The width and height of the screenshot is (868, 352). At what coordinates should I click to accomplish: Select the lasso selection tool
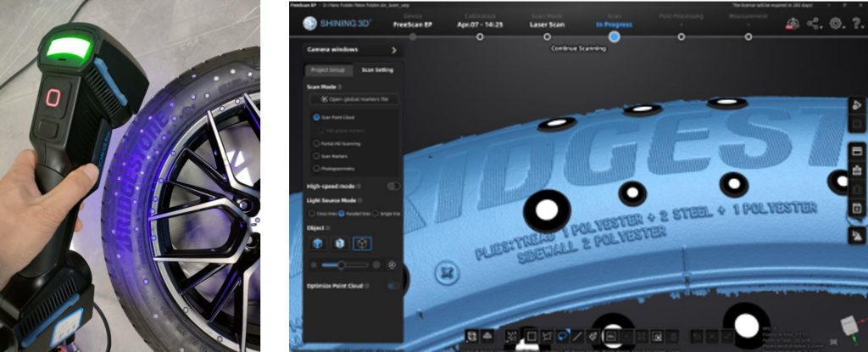[x=563, y=337]
